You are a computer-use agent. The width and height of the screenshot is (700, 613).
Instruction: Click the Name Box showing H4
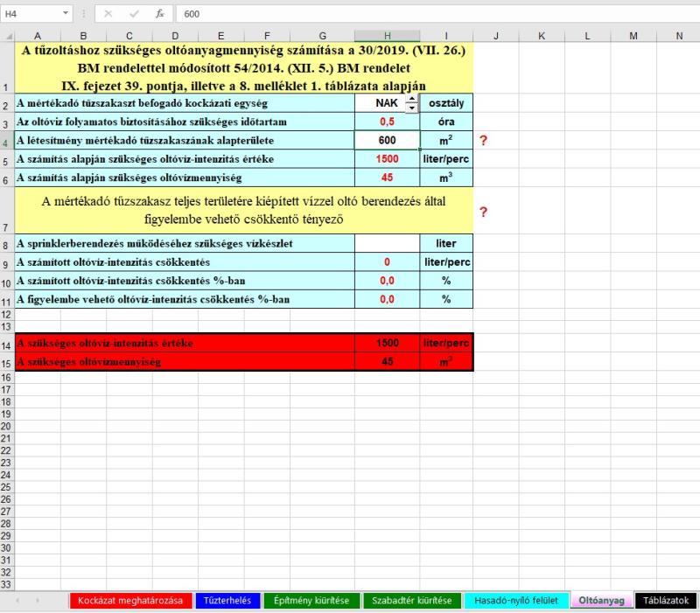31,14
